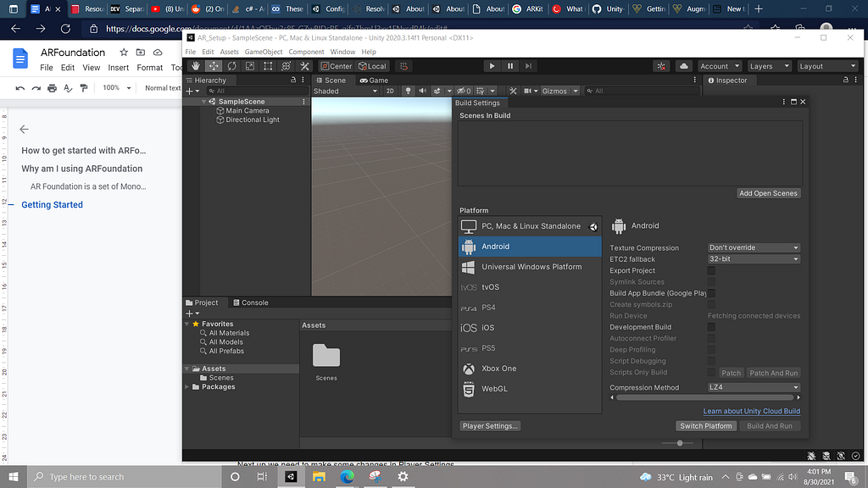
Task: Open Shaded draw mode dropdown
Action: pyautogui.click(x=346, y=91)
